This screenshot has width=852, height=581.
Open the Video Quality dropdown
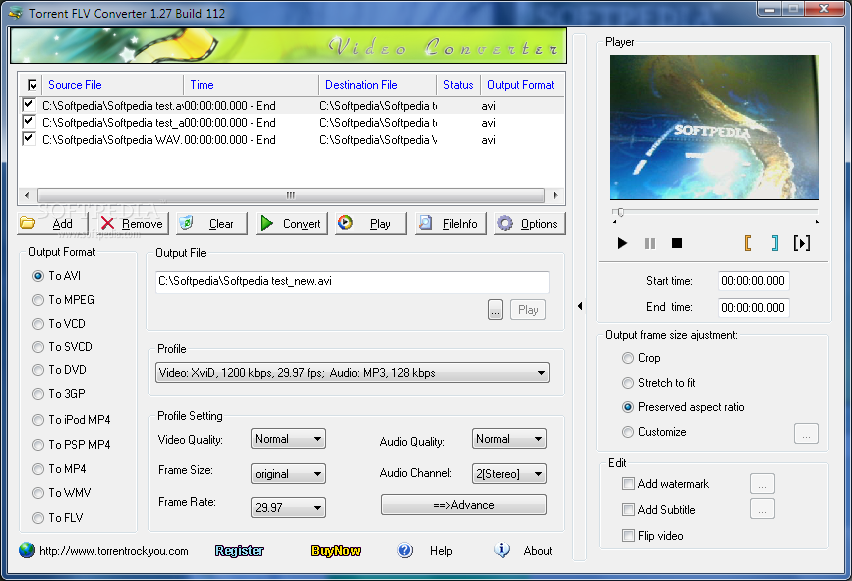coord(288,439)
